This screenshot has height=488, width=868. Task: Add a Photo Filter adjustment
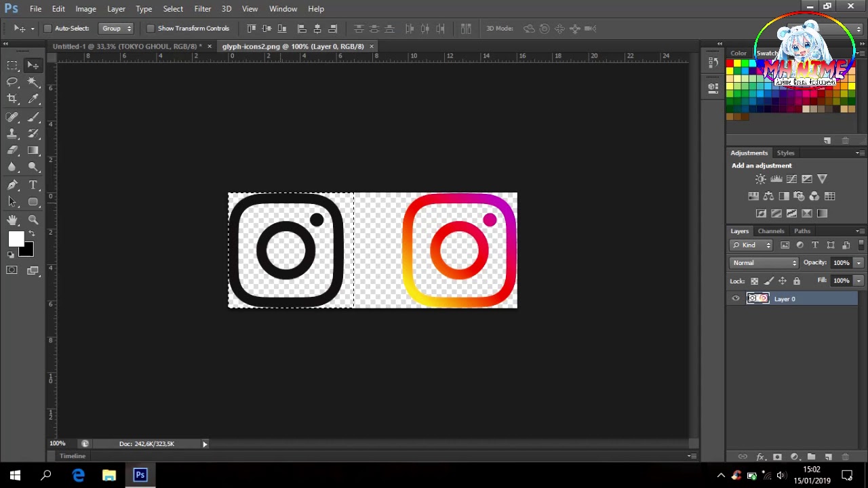[x=799, y=196]
